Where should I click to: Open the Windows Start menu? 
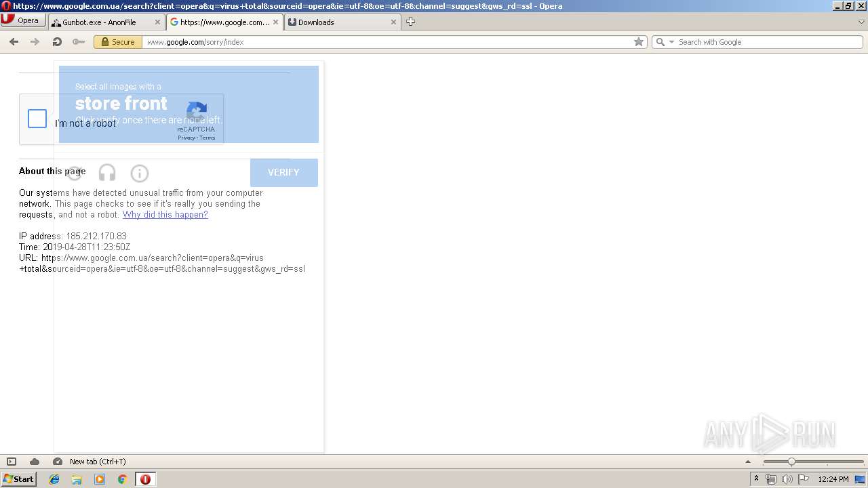point(18,479)
